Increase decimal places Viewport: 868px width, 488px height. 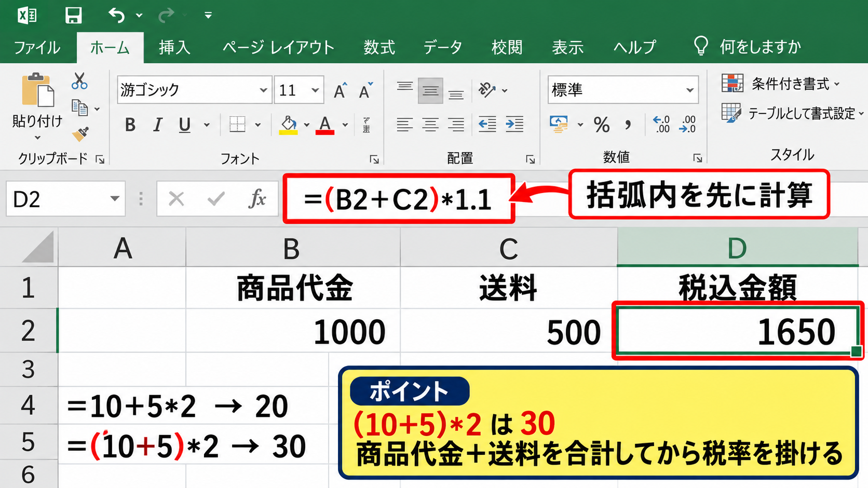click(661, 125)
